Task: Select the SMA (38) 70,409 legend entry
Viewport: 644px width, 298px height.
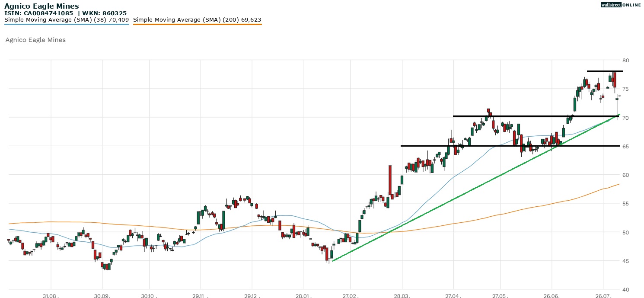Action: tap(67, 19)
